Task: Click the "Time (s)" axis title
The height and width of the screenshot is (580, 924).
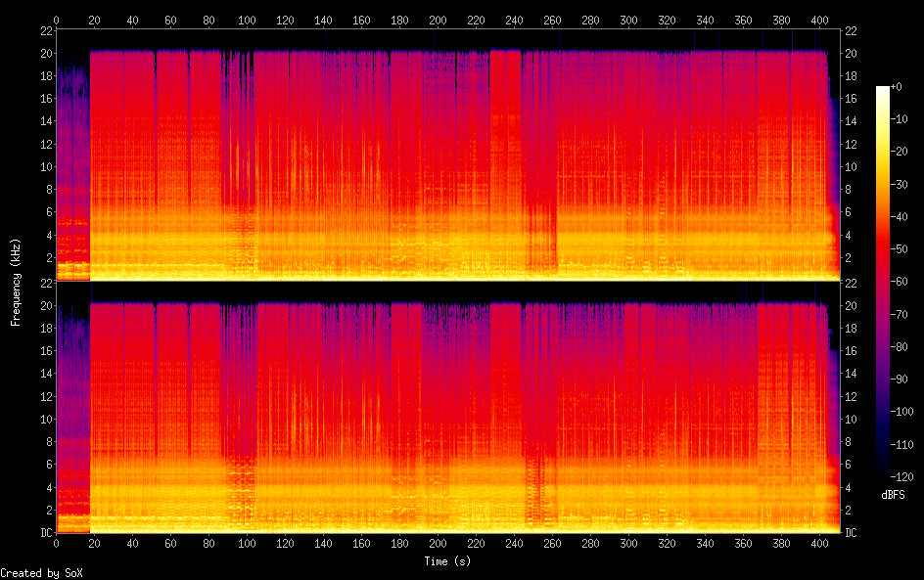Action: coord(447,561)
